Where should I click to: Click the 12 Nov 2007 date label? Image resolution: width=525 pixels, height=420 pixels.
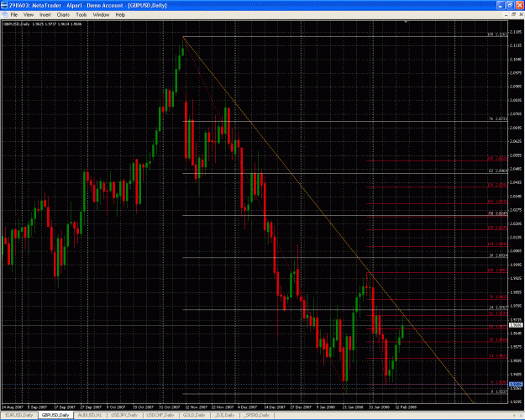[197, 407]
